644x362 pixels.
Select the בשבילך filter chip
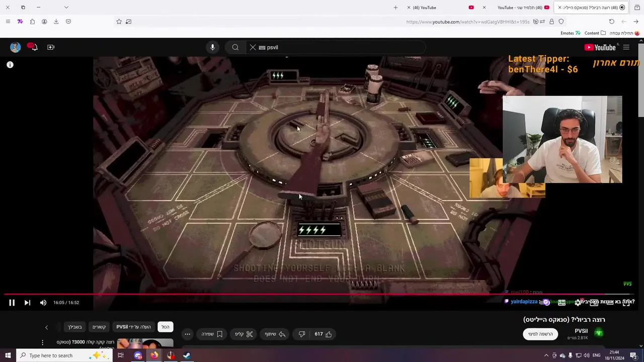[75, 327]
